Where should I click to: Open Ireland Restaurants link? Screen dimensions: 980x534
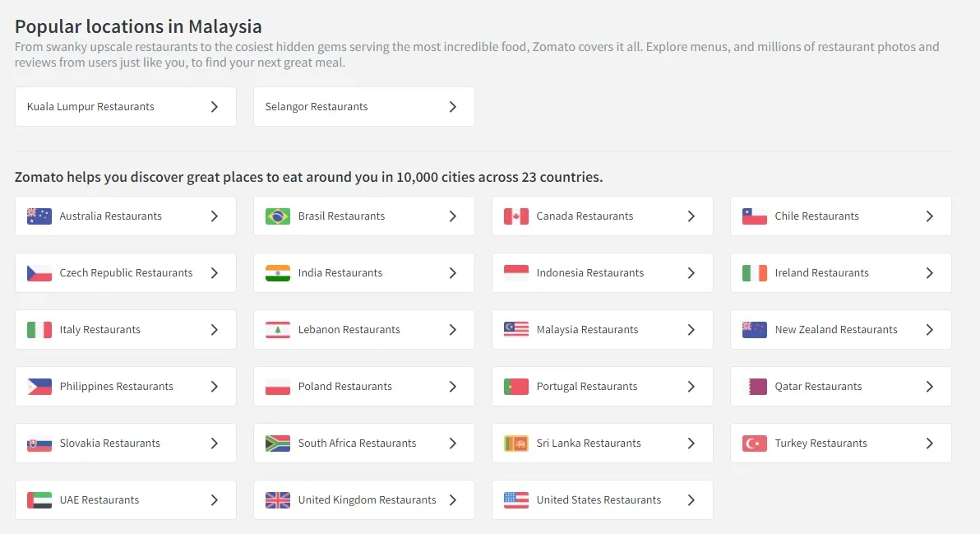pos(840,273)
